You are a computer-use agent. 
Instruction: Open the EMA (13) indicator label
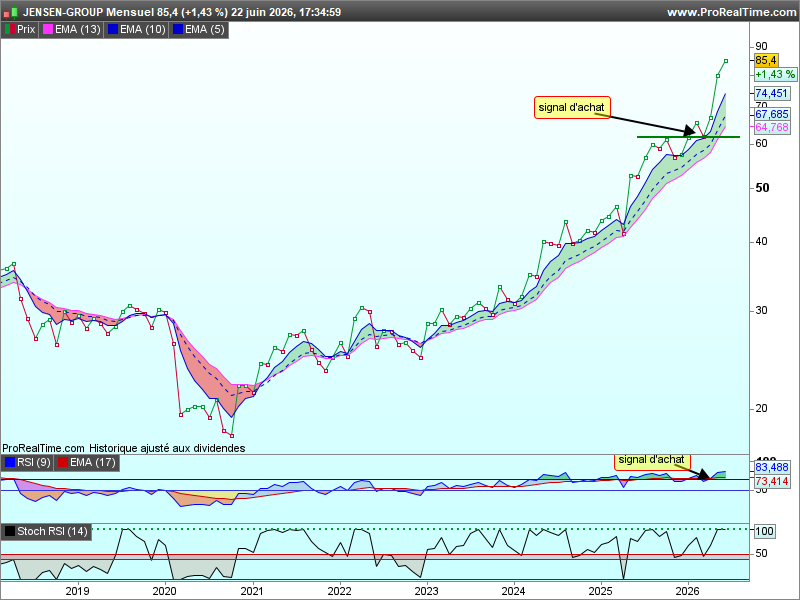(78, 30)
